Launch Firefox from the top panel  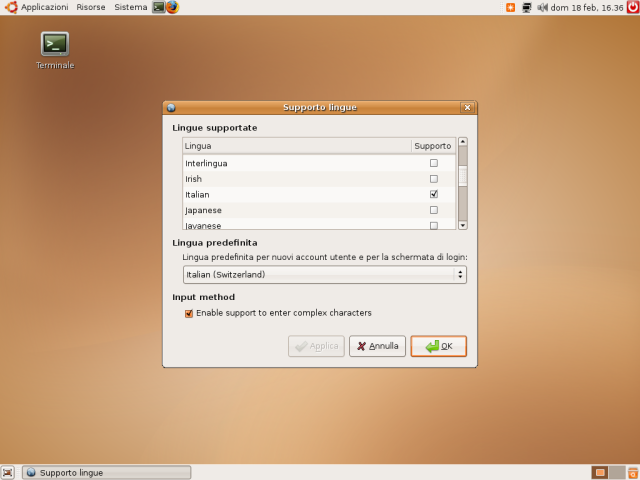click(x=172, y=7)
